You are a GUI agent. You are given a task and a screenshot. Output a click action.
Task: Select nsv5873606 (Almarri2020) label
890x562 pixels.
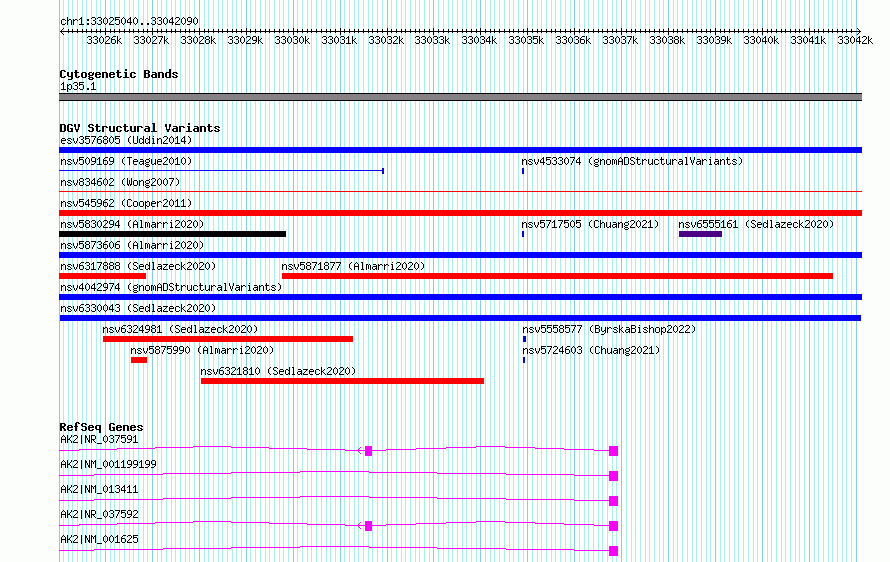click(x=132, y=245)
